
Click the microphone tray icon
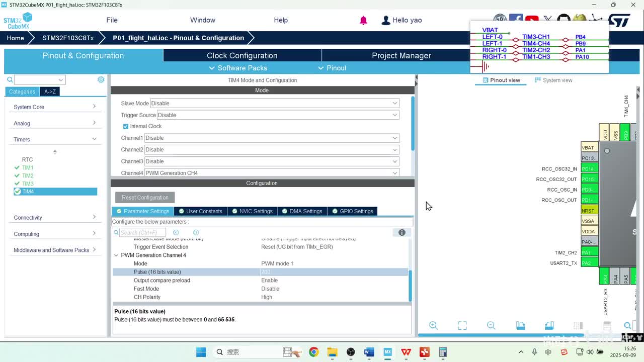coord(534,352)
